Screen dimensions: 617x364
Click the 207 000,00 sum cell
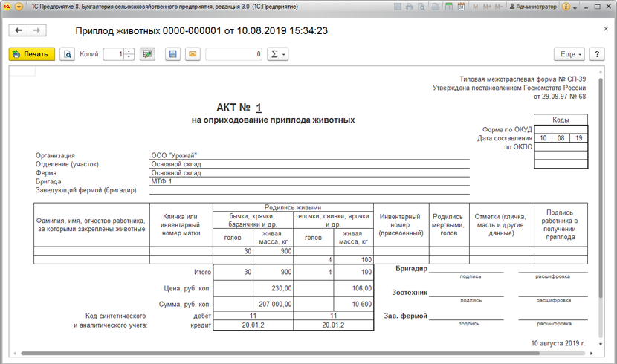pyautogui.click(x=274, y=304)
